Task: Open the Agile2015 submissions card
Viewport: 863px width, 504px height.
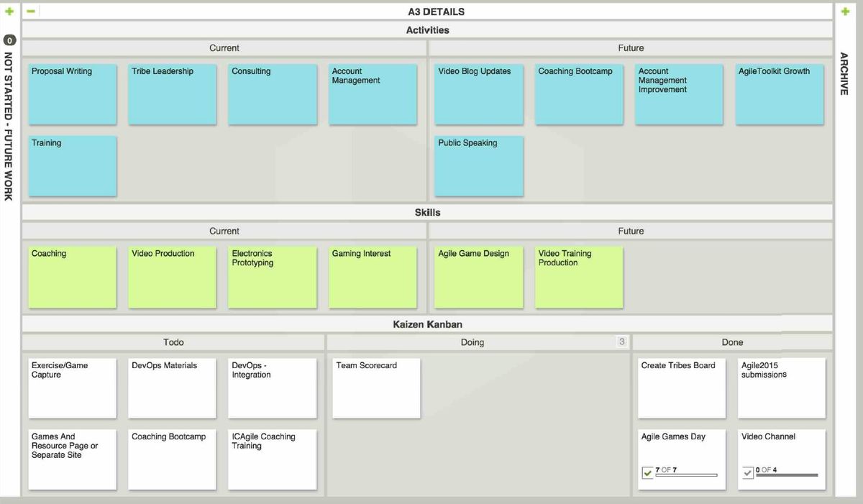Action: click(782, 388)
